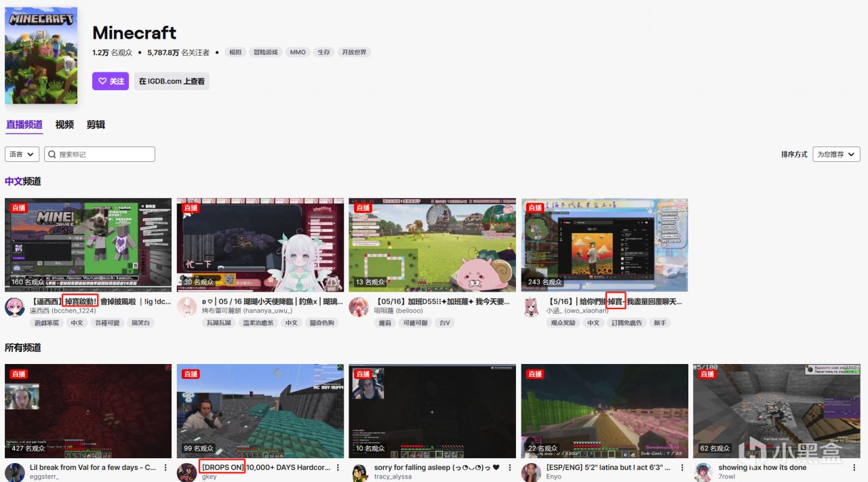868x482 pixels.
Task: Switch to the 视频 tab
Action: 64,125
